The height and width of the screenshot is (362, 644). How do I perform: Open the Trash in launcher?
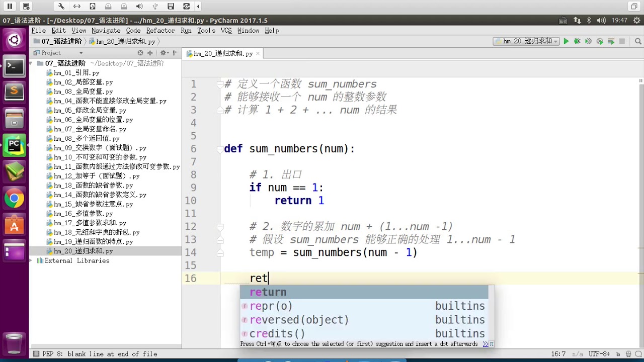pos(14,344)
